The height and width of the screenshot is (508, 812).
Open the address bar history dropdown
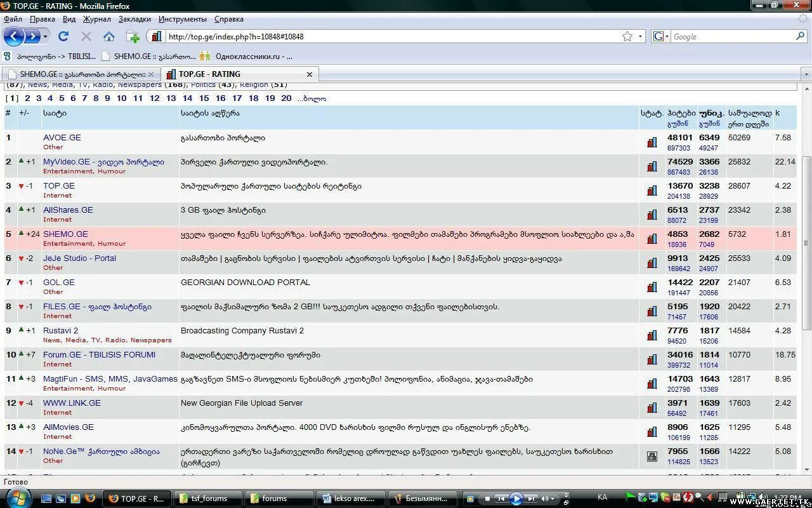640,36
